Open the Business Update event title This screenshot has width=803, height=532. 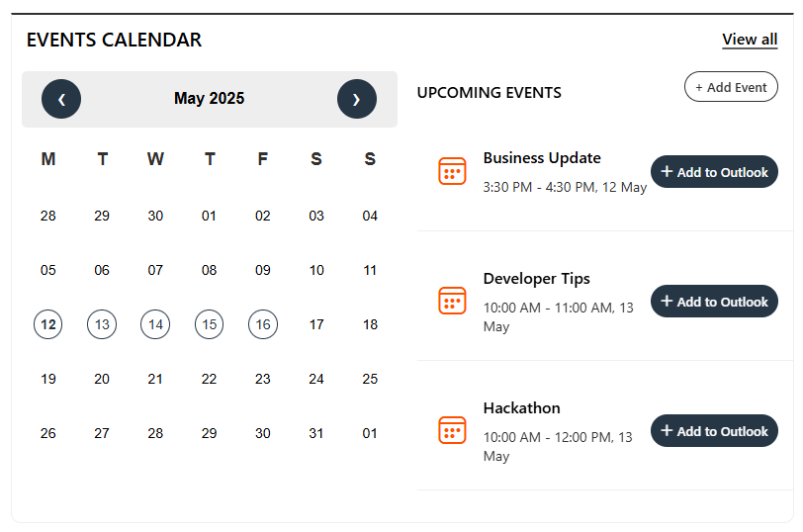[542, 158]
